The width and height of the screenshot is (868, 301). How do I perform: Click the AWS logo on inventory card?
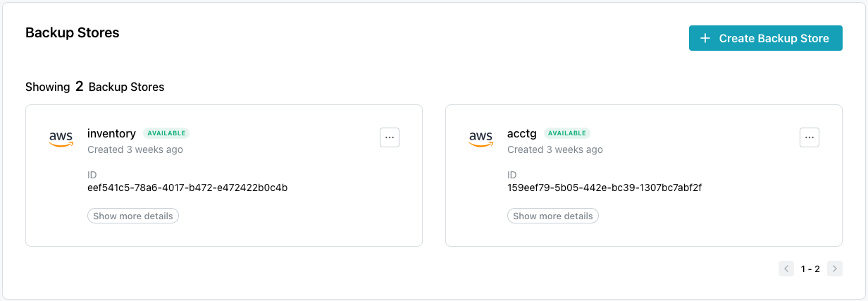[61, 138]
